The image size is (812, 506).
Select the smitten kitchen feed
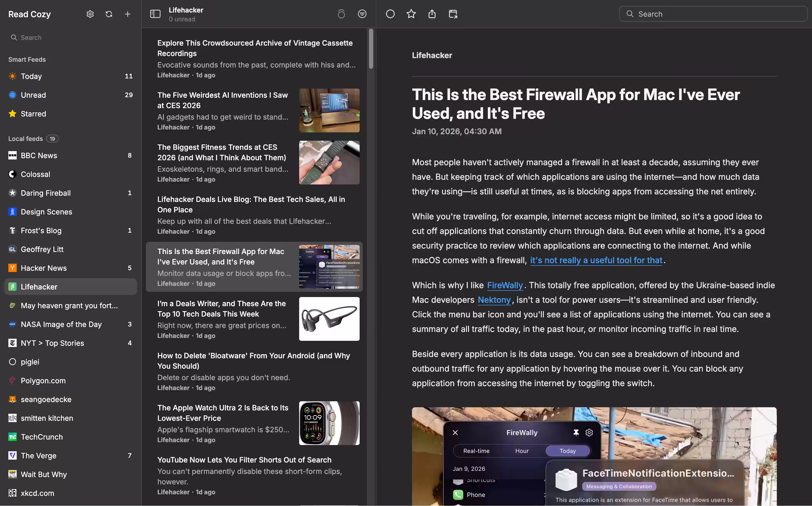point(70,418)
